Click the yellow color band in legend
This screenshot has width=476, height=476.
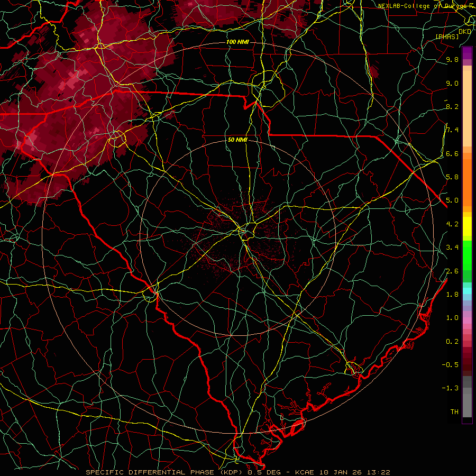(x=467, y=226)
